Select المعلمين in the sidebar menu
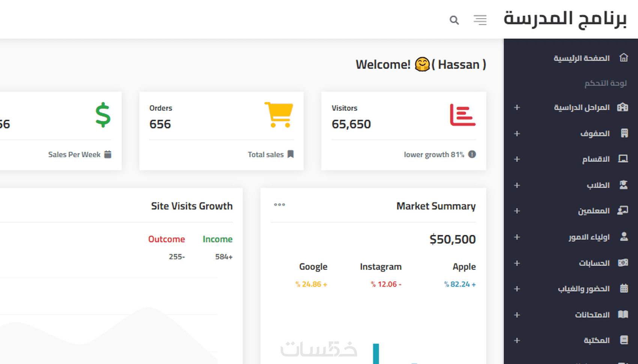Image resolution: width=638 pixels, height=364 pixels. 593,211
